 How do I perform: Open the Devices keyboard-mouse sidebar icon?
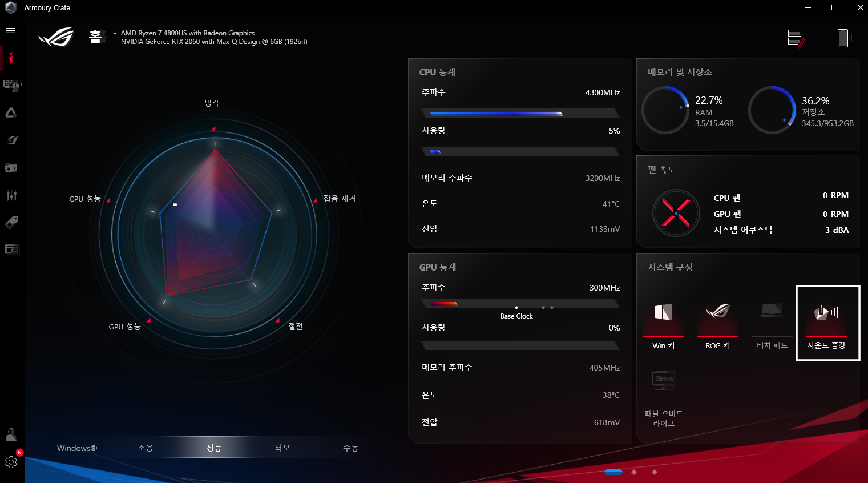(11, 86)
